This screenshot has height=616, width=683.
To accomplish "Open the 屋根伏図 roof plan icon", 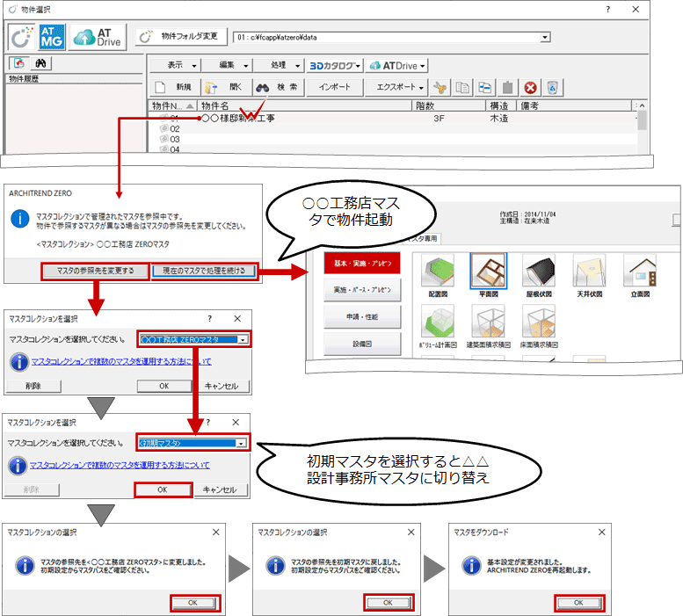I will (539, 275).
